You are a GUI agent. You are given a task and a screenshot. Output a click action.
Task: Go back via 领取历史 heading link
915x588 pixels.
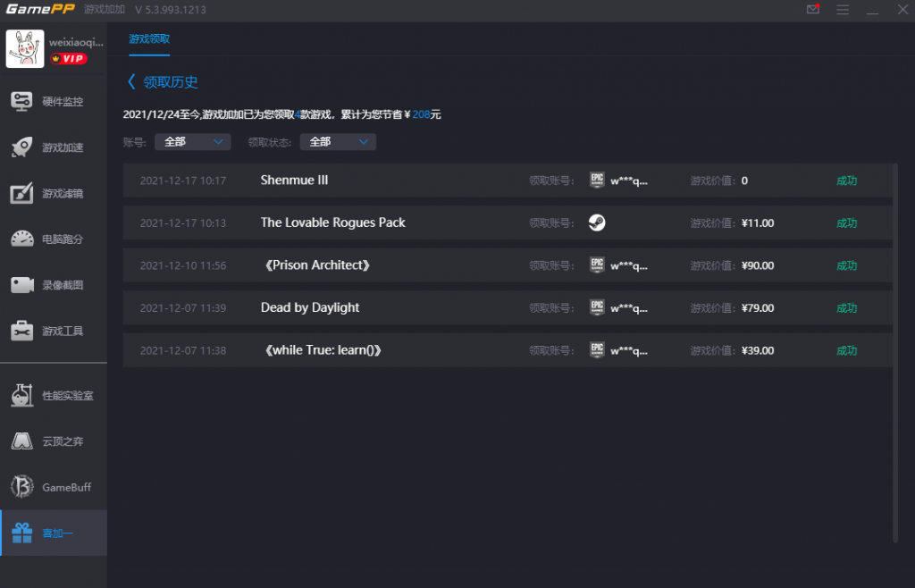(x=171, y=81)
